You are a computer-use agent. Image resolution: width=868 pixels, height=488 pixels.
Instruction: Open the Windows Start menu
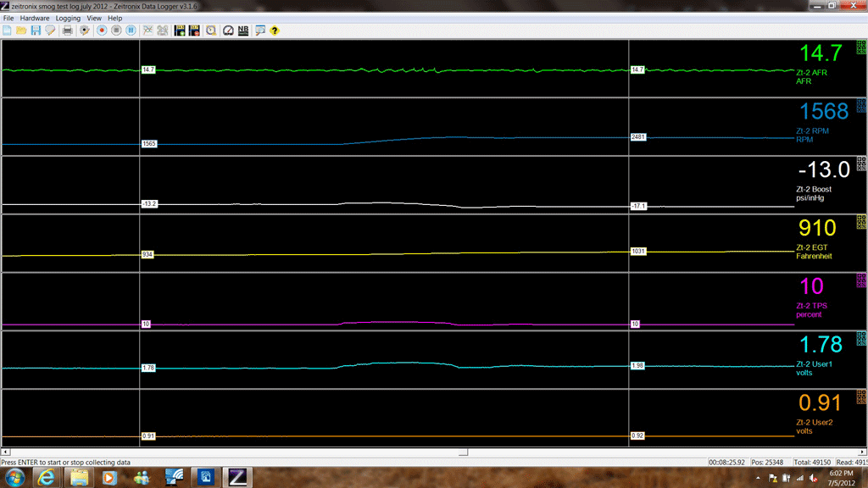click(x=14, y=478)
